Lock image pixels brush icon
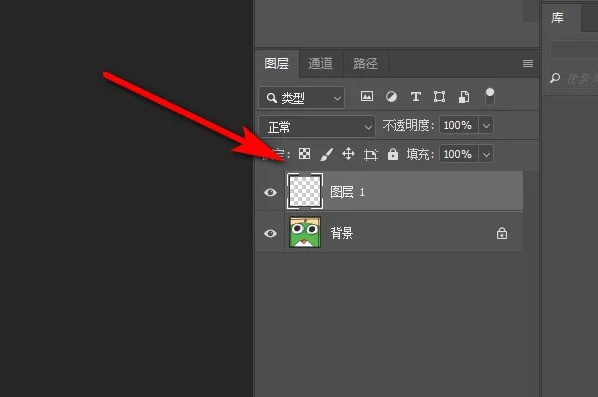The image size is (598, 397). [x=326, y=154]
